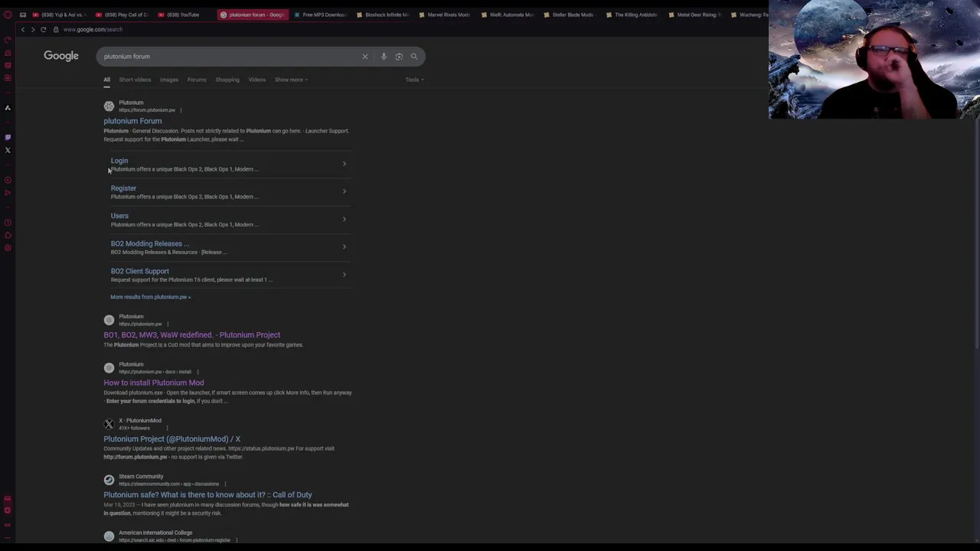The width and height of the screenshot is (980, 551).
Task: Switch to NieR: Automata Mods browser tab
Action: tap(508, 15)
